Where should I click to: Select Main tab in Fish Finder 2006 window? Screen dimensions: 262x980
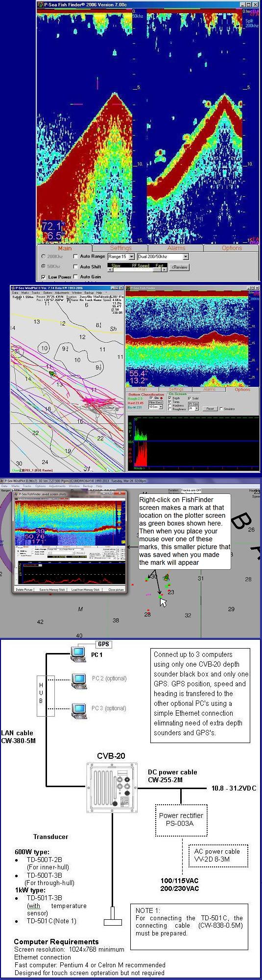point(65,248)
